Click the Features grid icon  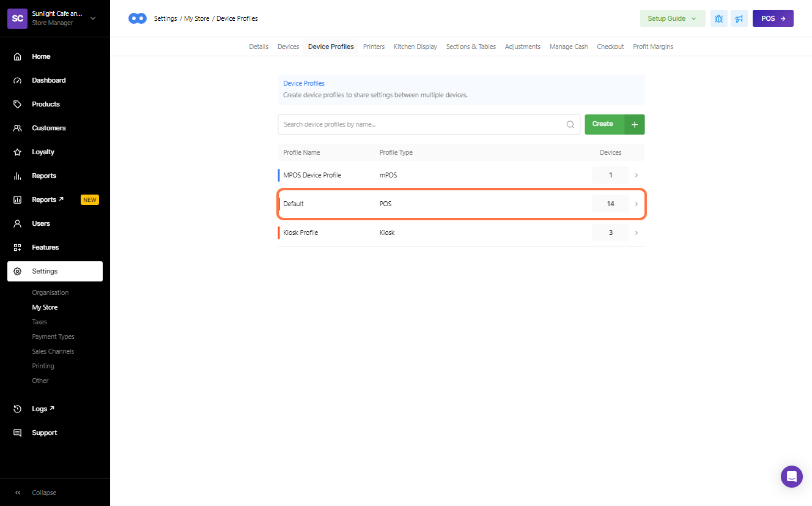click(x=18, y=247)
